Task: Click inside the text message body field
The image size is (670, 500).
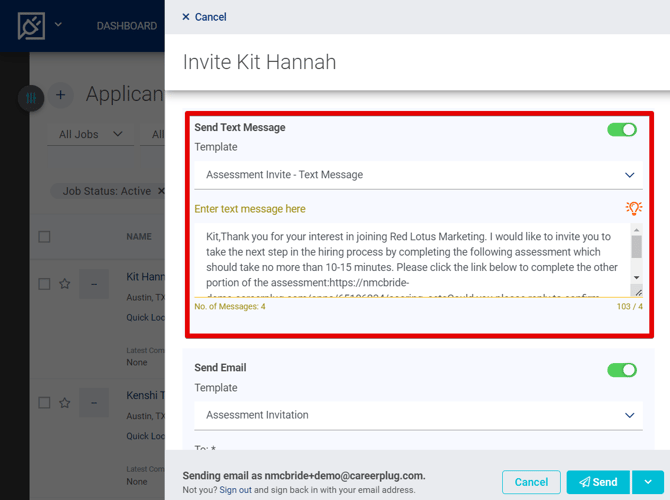Action: point(412,260)
